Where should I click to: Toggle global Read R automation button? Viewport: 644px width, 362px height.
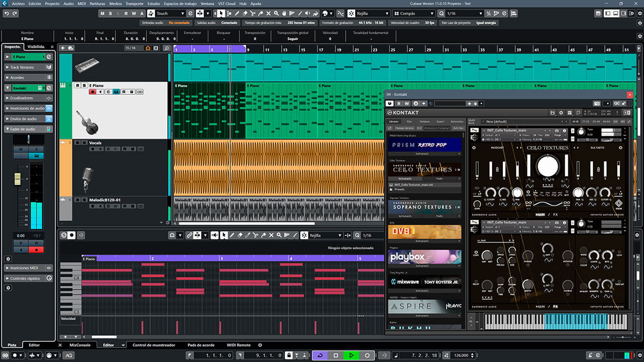(126, 13)
